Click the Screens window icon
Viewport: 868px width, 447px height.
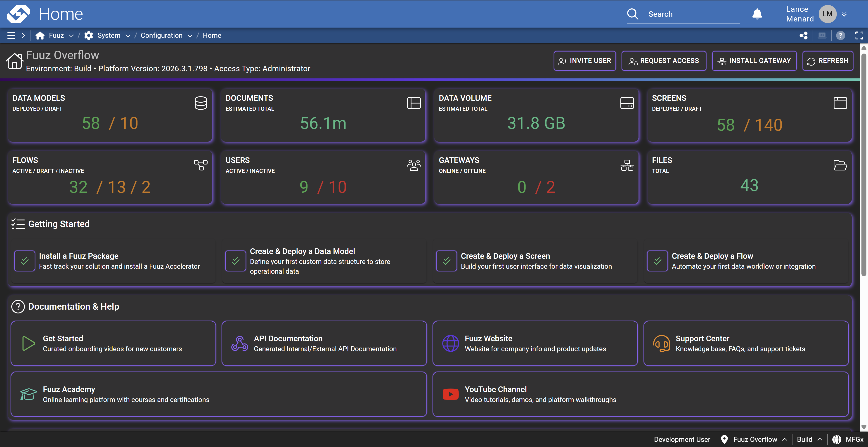[x=840, y=103]
